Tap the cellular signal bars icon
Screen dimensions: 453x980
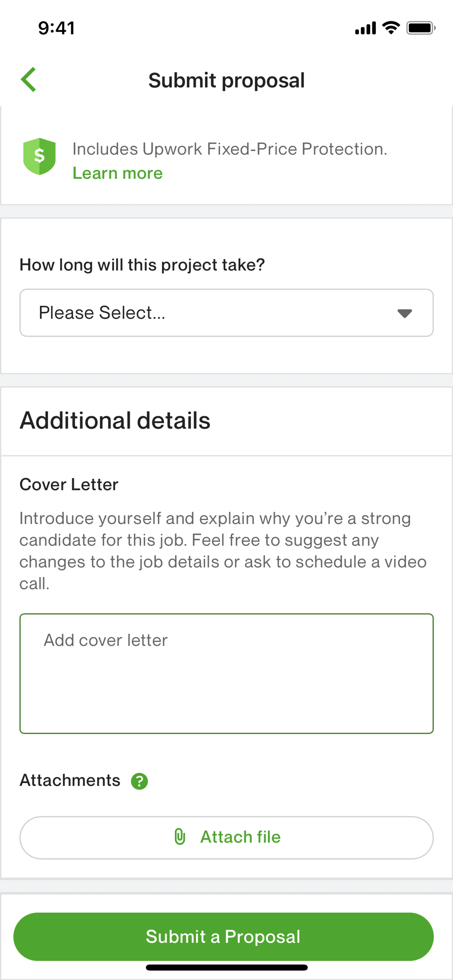coord(365,28)
